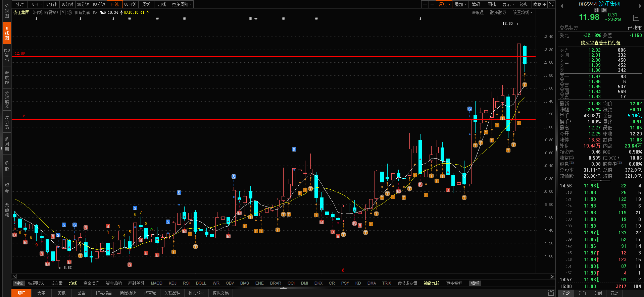Go to previous stock with left arrow
Image resolution: width=644 pixels, height=297 pixels.
pos(562,6)
